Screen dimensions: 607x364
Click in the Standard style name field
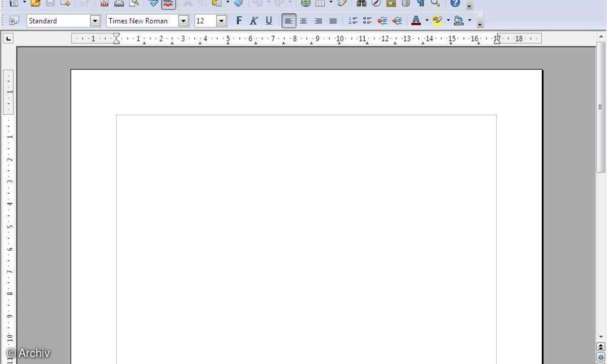tap(58, 21)
